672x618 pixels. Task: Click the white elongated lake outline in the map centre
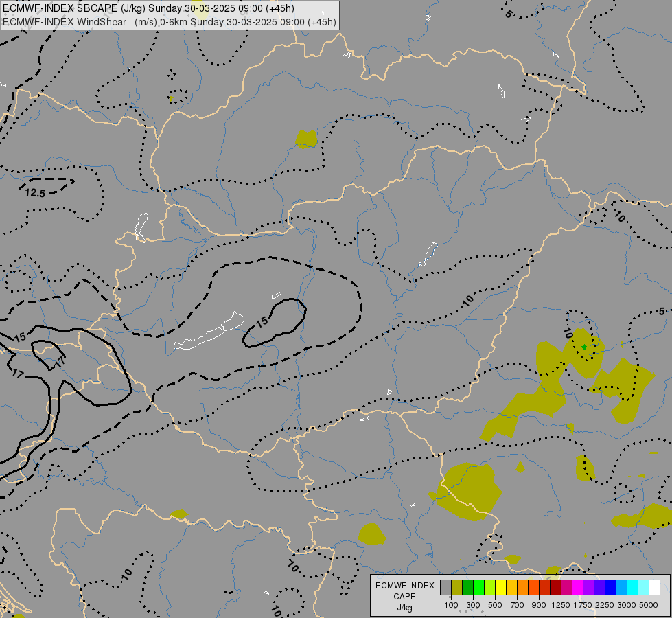tap(209, 331)
